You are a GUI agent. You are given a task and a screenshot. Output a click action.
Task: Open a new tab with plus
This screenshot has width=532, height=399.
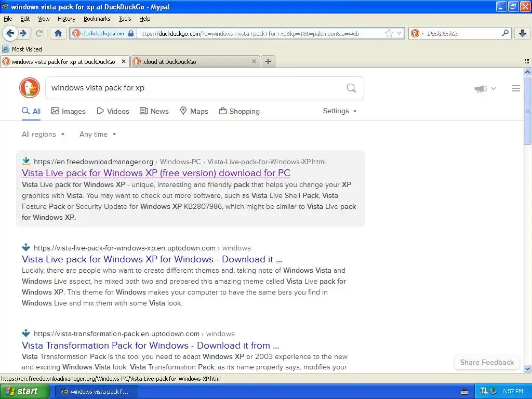268,61
